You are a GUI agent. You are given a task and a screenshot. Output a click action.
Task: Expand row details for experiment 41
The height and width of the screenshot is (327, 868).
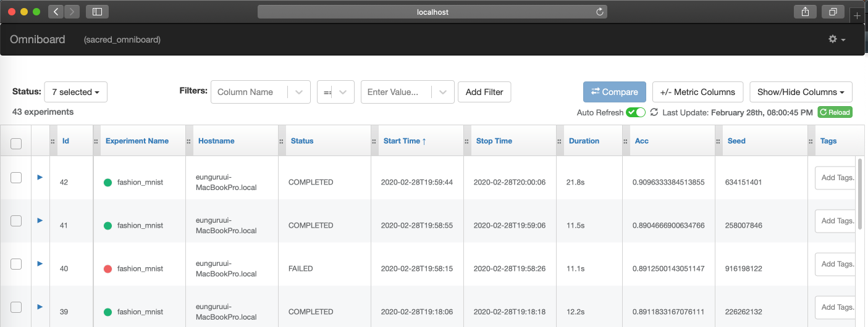(40, 220)
